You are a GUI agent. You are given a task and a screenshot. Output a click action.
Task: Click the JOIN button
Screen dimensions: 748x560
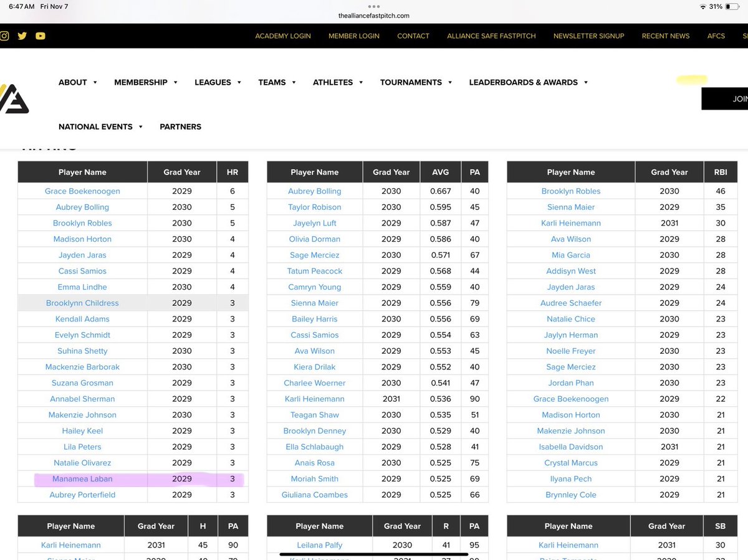(x=725, y=98)
